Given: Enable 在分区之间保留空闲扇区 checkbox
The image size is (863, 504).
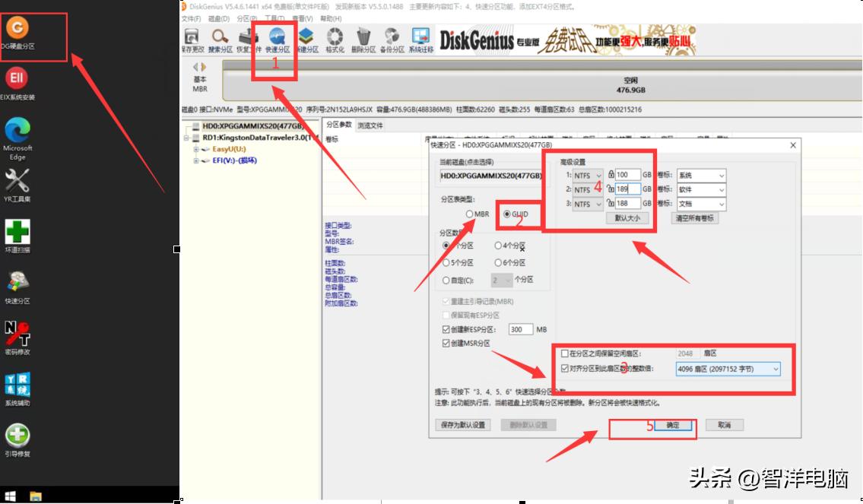Looking at the screenshot, I should tap(564, 353).
